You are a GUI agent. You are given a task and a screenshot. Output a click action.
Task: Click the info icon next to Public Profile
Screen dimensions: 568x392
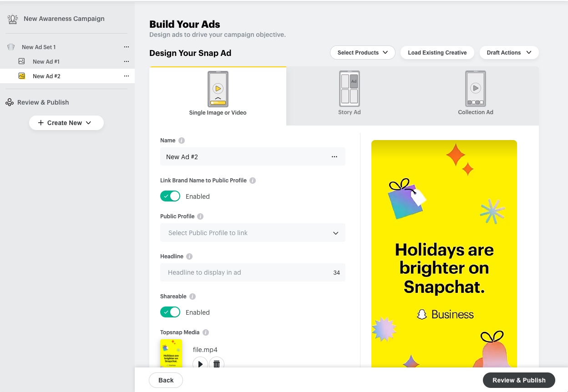200,216
